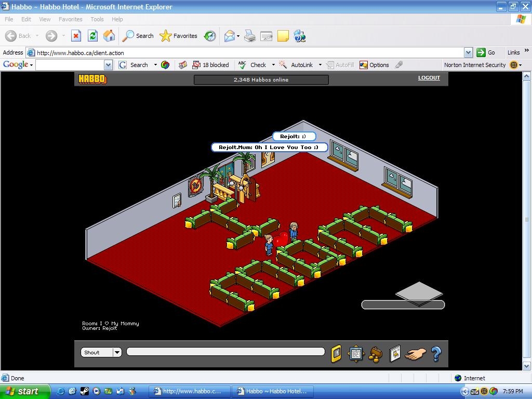Click the Google News icon on the toolbar

pyautogui.click(x=183, y=65)
